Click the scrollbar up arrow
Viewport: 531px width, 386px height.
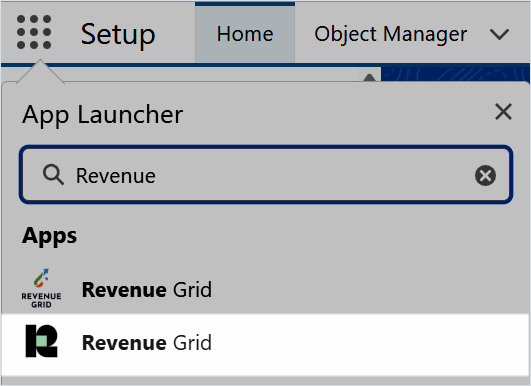(369, 78)
